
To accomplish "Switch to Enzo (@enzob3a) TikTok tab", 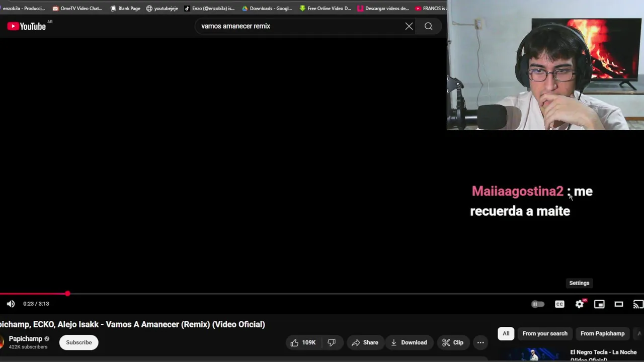I will pos(209,8).
